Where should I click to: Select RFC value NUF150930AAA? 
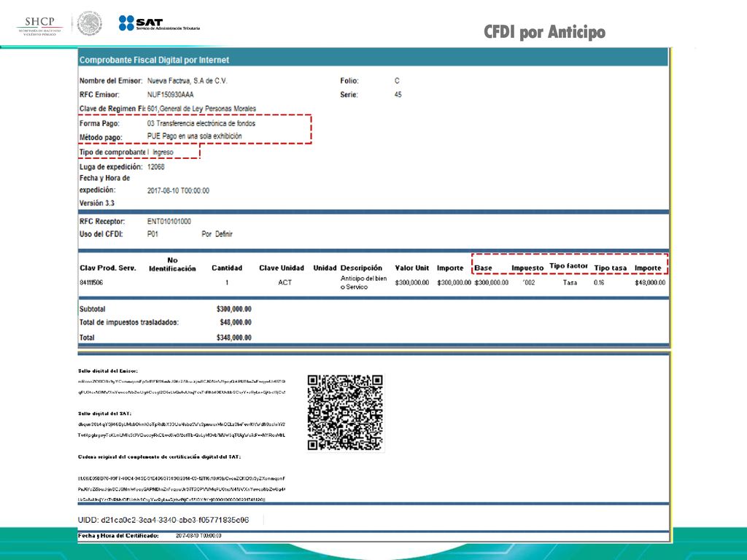(171, 95)
